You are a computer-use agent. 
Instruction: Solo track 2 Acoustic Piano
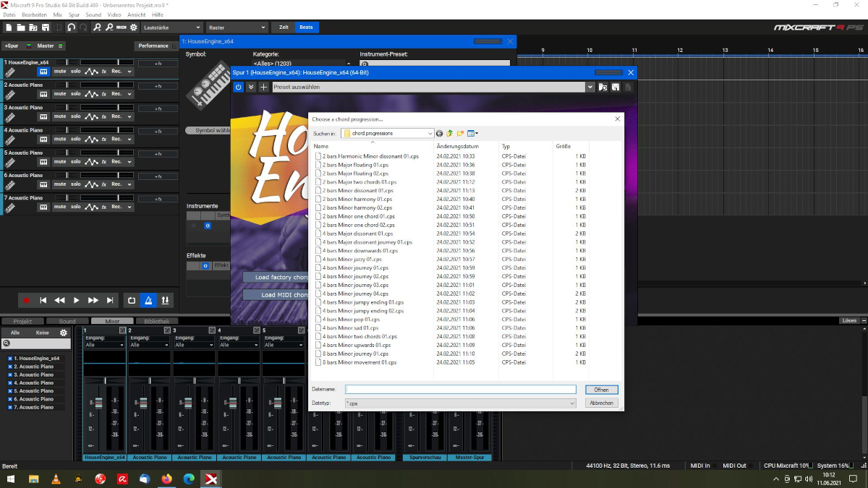pyautogui.click(x=76, y=94)
